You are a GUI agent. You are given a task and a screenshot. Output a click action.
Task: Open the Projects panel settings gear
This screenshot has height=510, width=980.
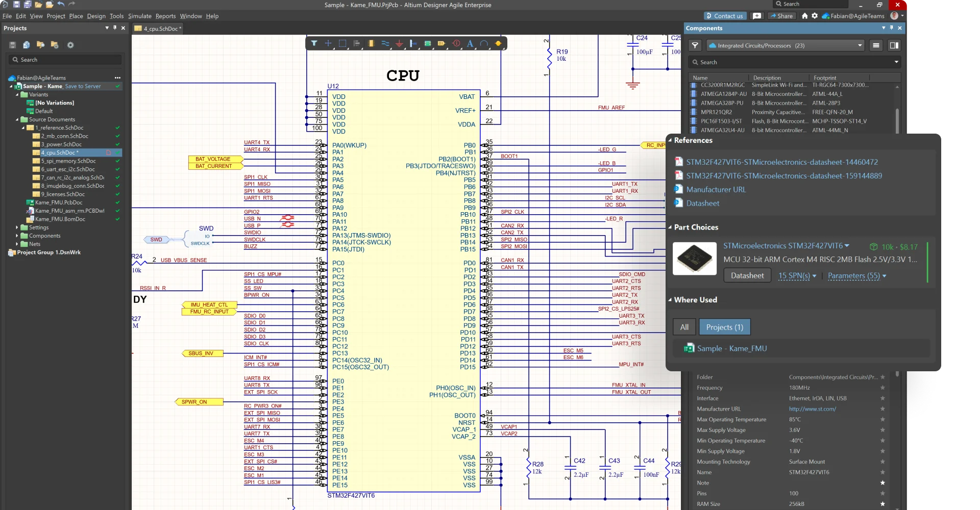70,45
